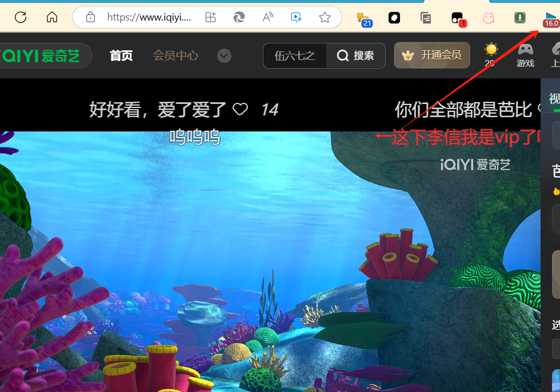Viewport: 560px width, 392px height.
Task: Refresh the browser page
Action: 21,17
